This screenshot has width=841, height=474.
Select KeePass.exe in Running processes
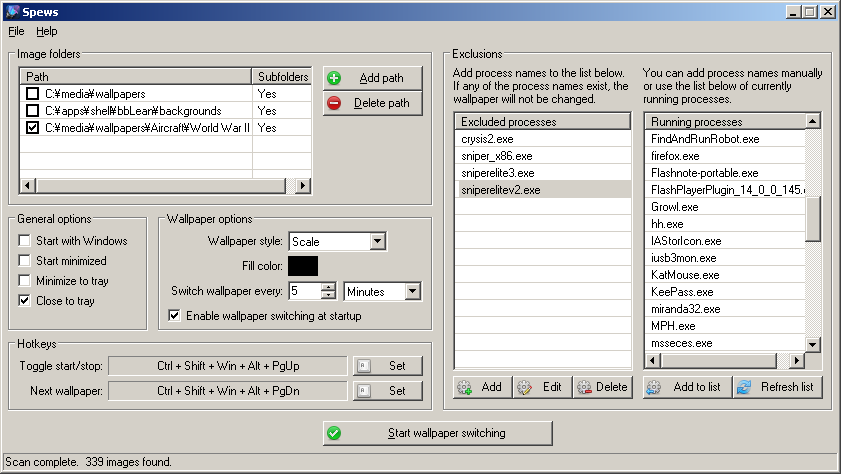click(725, 292)
